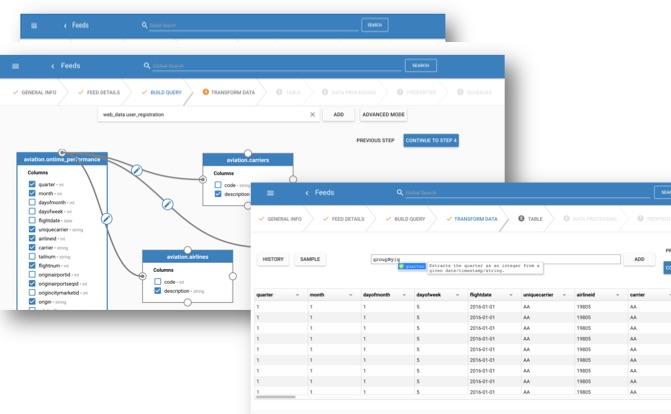Select Build Query step in Build Query window
The image size is (671, 414).
click(161, 92)
